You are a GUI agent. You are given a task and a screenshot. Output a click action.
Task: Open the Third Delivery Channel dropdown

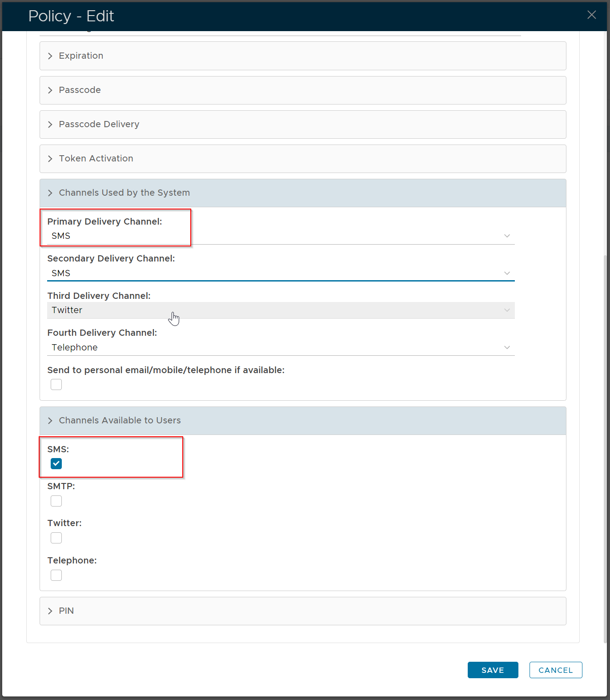pyautogui.click(x=506, y=310)
